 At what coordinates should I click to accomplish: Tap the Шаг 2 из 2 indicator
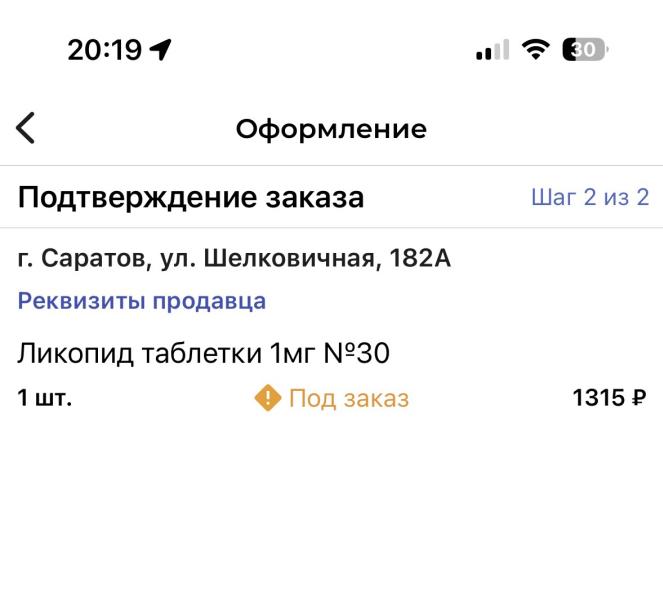(x=590, y=197)
